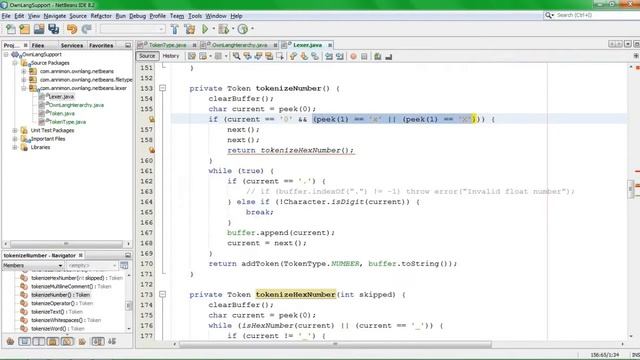Expand the Libraries node

coord(15,147)
